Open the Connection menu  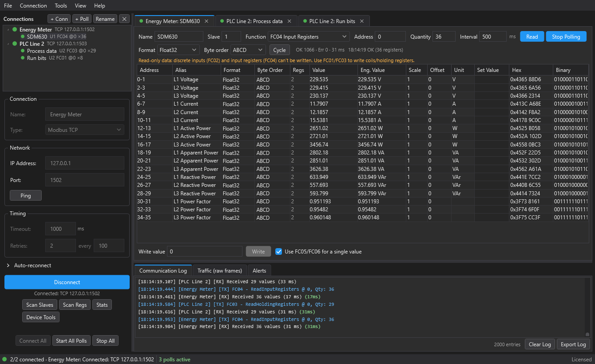33,6
